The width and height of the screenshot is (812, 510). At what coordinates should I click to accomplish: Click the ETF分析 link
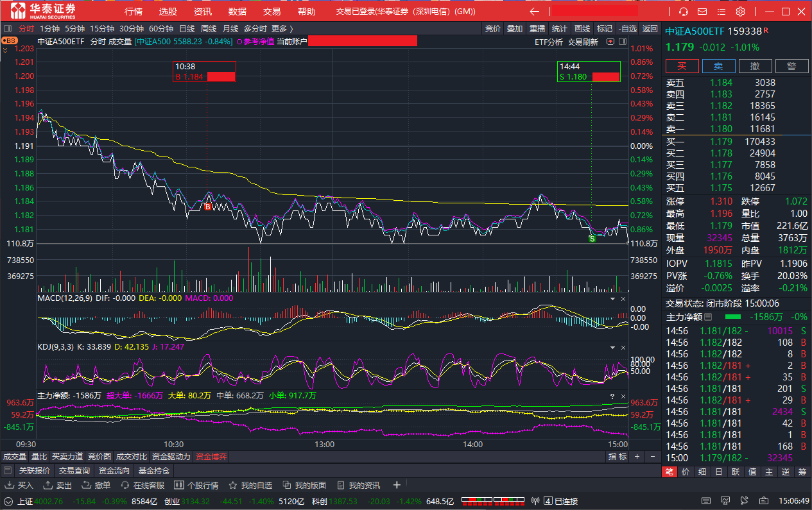click(x=548, y=42)
